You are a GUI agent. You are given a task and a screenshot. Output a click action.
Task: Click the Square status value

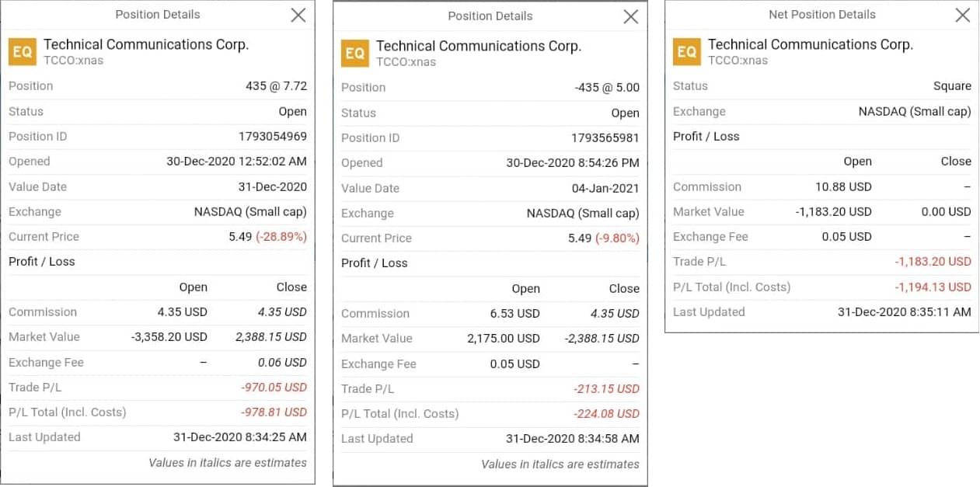point(952,86)
